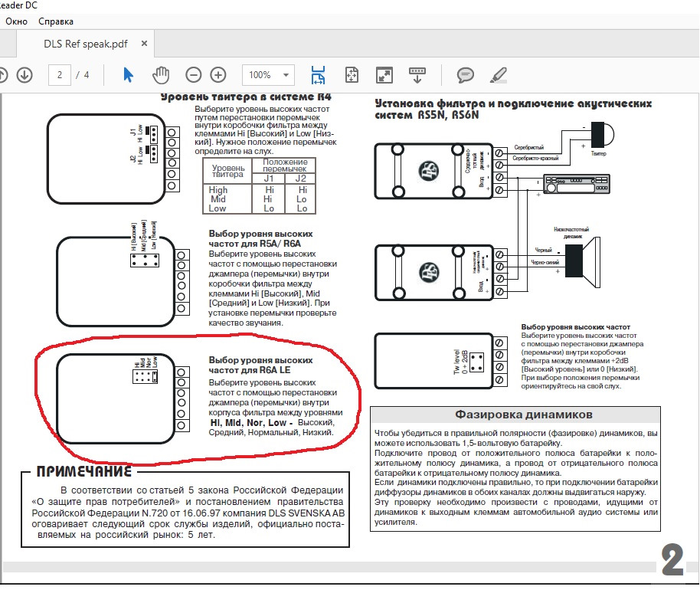Zoom out with the minus button
Image resolution: width=700 pixels, height=590 pixels.
193,74
